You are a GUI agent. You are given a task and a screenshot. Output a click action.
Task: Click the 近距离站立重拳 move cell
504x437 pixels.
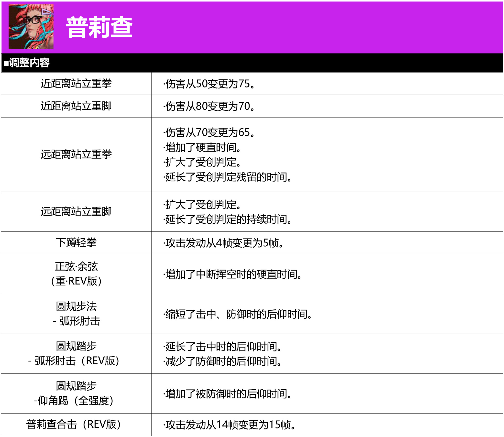(76, 84)
